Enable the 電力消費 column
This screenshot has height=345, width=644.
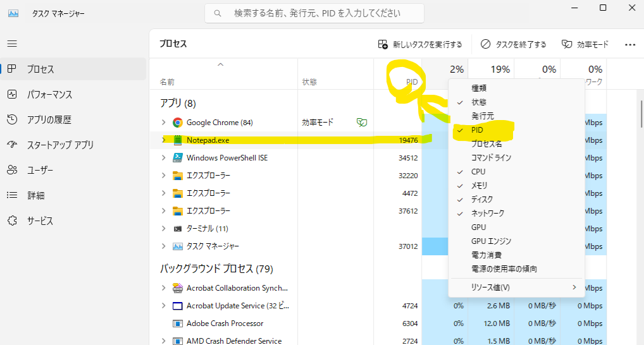[x=516, y=255]
